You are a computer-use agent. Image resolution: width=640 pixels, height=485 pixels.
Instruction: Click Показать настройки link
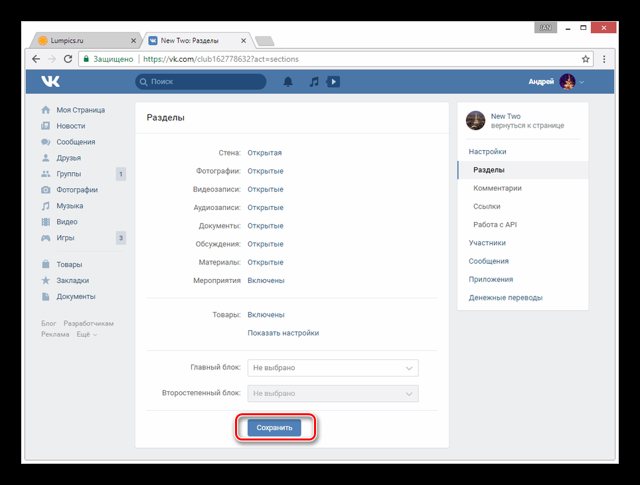[283, 333]
